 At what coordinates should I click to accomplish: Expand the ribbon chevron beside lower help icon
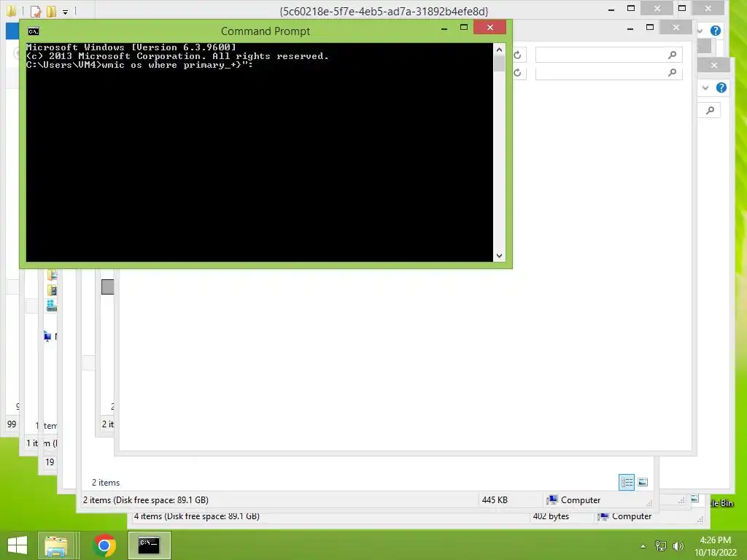click(x=705, y=87)
